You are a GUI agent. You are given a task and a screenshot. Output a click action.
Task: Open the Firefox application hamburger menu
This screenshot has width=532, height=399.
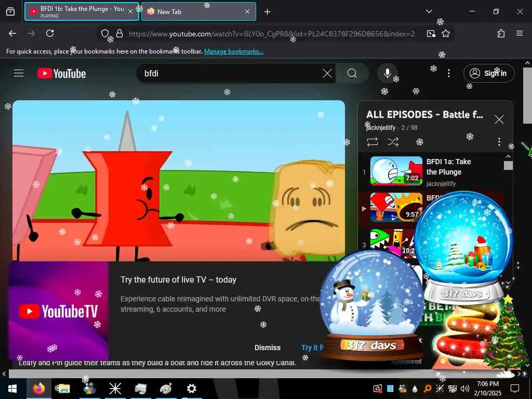click(520, 33)
